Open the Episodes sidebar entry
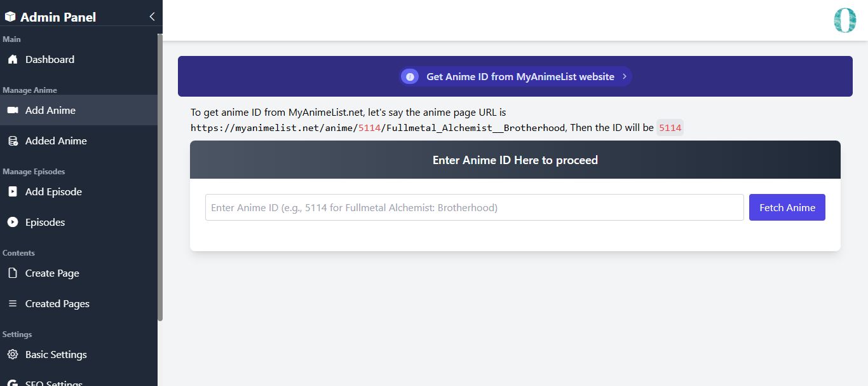Screen dimensions: 868x386 click(45, 222)
